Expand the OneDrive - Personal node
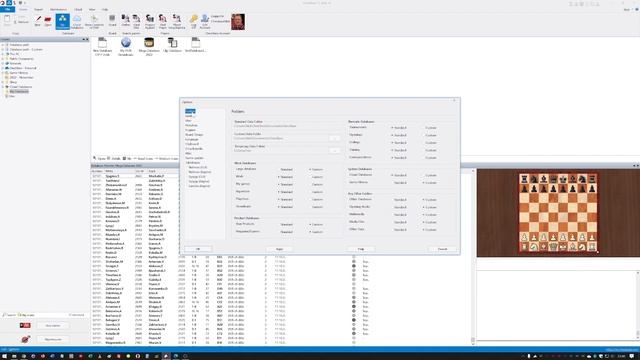Viewport: 640px width, 360px height. point(2,68)
